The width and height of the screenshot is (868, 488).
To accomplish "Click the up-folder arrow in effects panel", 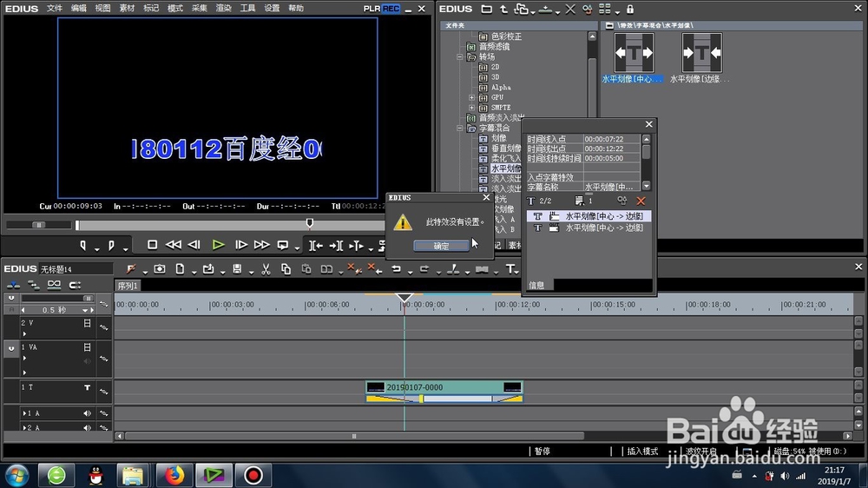I will 503,9.
